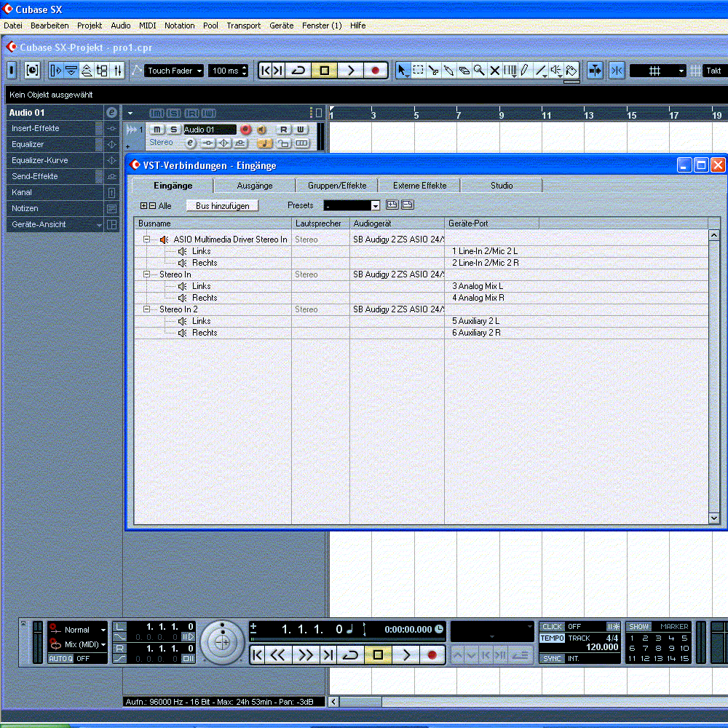
Task: Edit Audio 01 channel in Inspector header
Action: click(111, 112)
